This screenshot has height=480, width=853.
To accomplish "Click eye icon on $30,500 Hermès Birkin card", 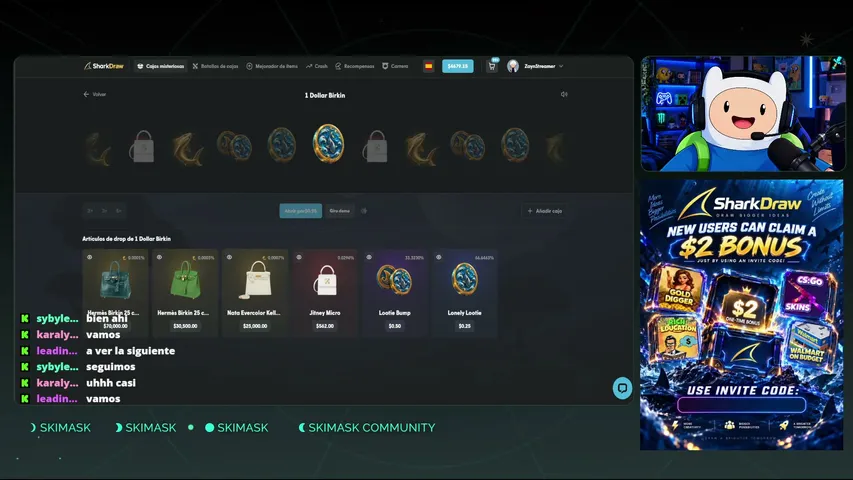I will 159,257.
